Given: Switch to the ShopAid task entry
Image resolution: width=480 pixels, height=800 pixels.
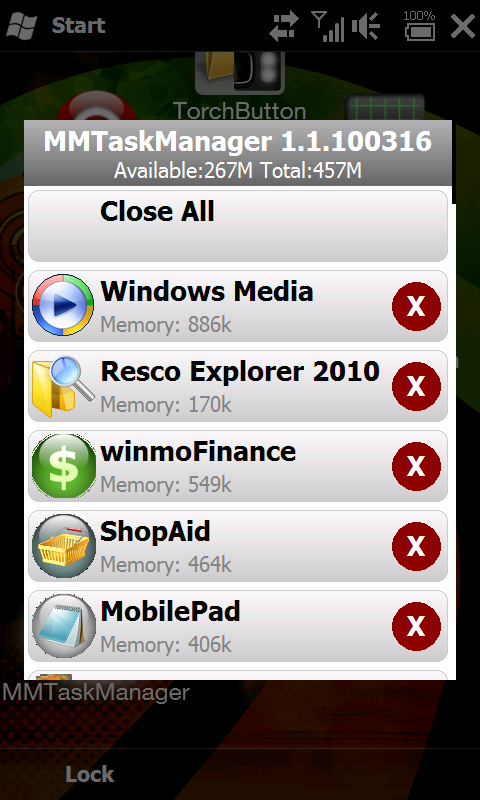Looking at the screenshot, I should tap(238, 546).
